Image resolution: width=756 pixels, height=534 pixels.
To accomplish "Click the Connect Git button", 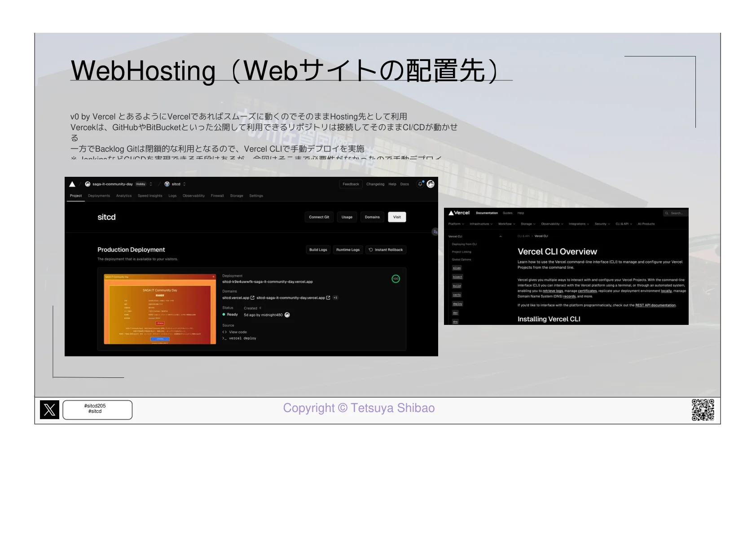I will point(319,217).
